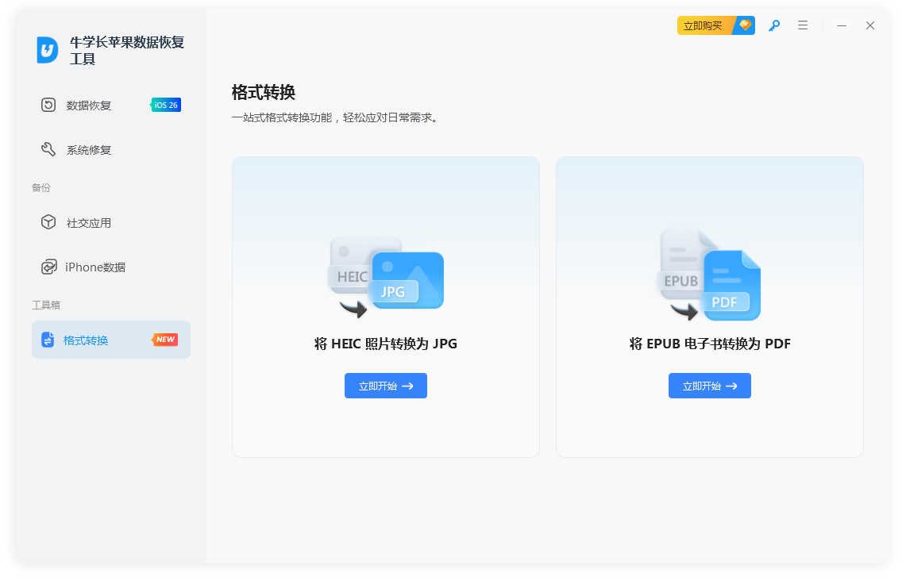Click the iOS 26 badge
906x588 pixels.
pos(166,105)
